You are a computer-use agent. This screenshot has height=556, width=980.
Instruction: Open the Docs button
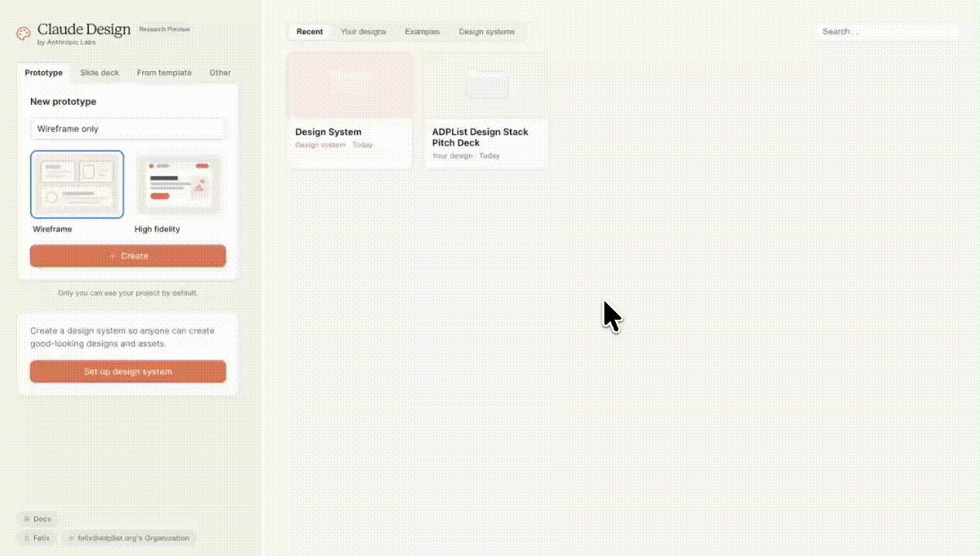37,519
